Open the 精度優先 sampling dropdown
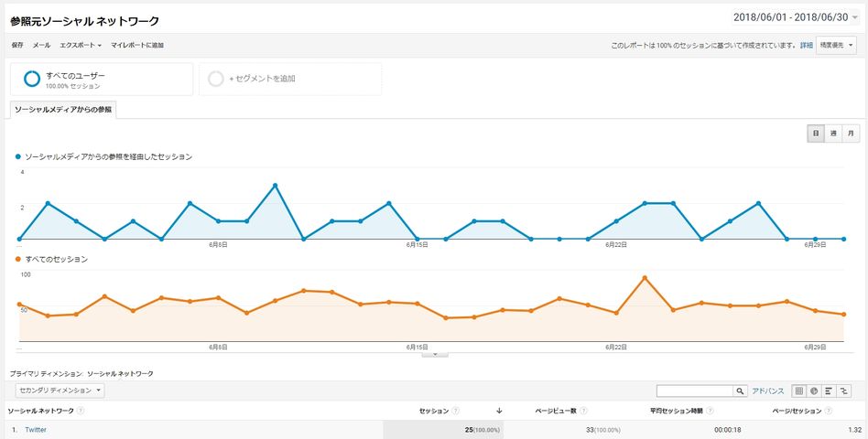This screenshot has width=868, height=439. click(836, 45)
